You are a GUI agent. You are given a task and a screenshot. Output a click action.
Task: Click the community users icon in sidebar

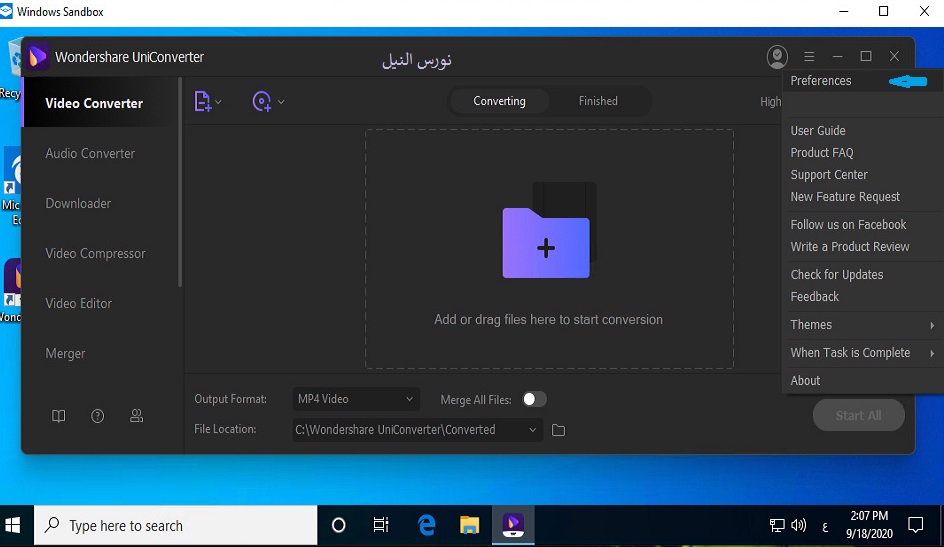click(x=137, y=416)
